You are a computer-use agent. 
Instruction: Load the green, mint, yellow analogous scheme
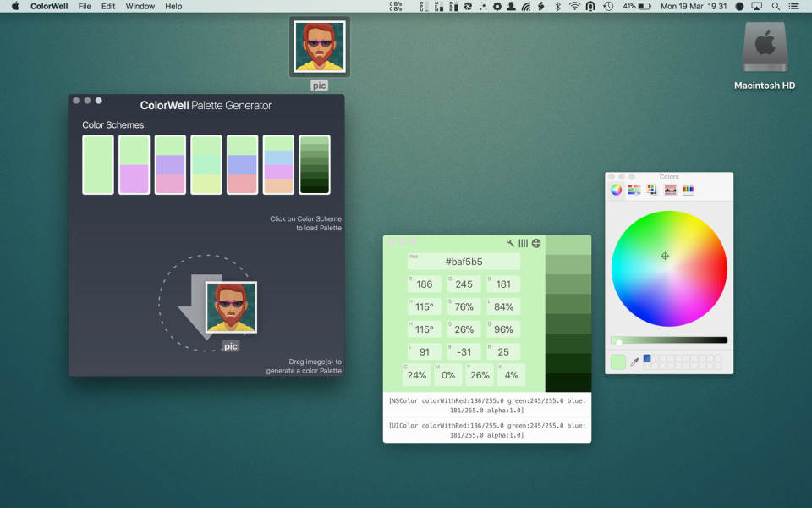[206, 165]
